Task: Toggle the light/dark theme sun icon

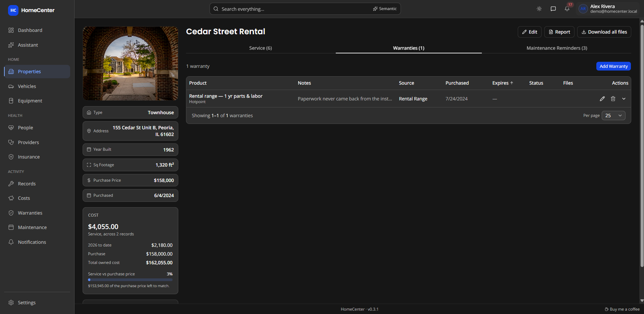Action: coord(539,9)
